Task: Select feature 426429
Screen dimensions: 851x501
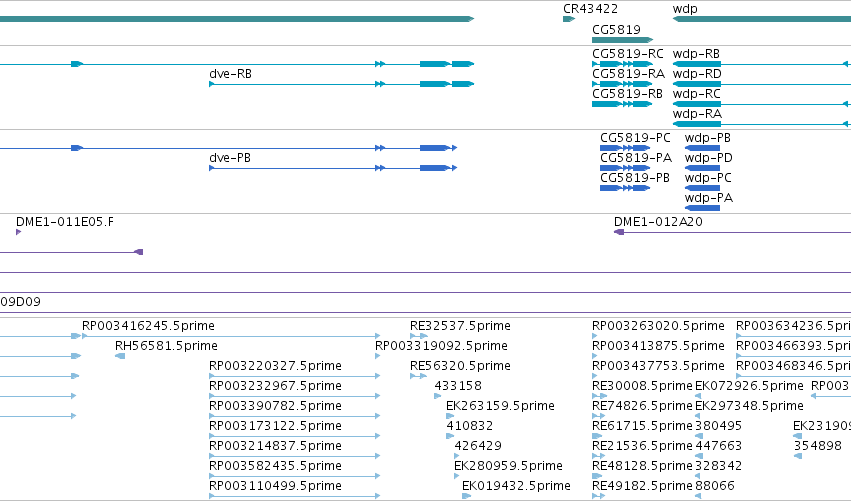Action: point(478,446)
